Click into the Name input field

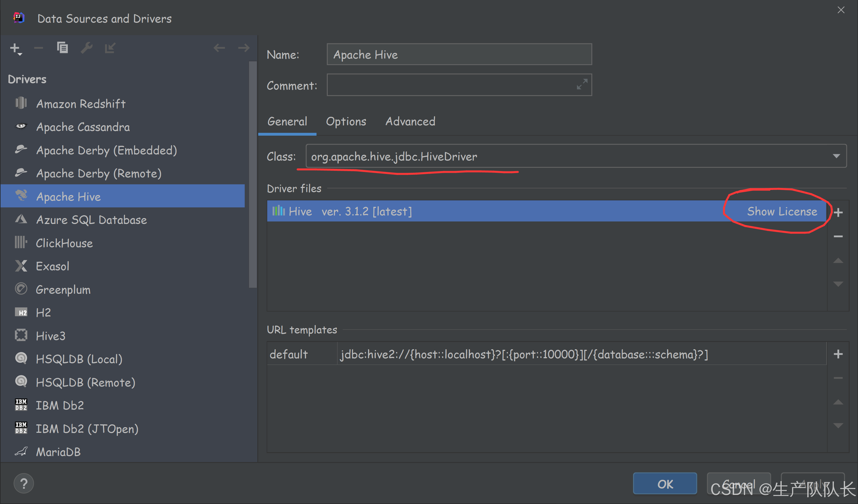click(459, 54)
